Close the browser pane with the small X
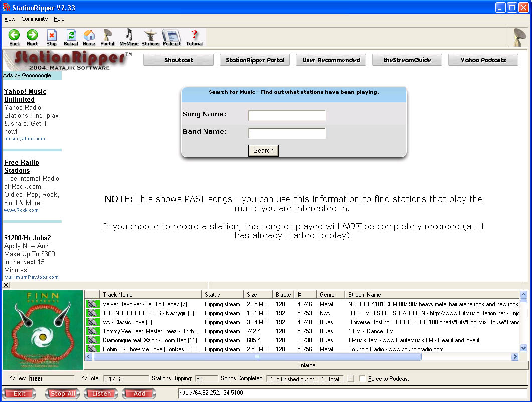 click(6, 285)
